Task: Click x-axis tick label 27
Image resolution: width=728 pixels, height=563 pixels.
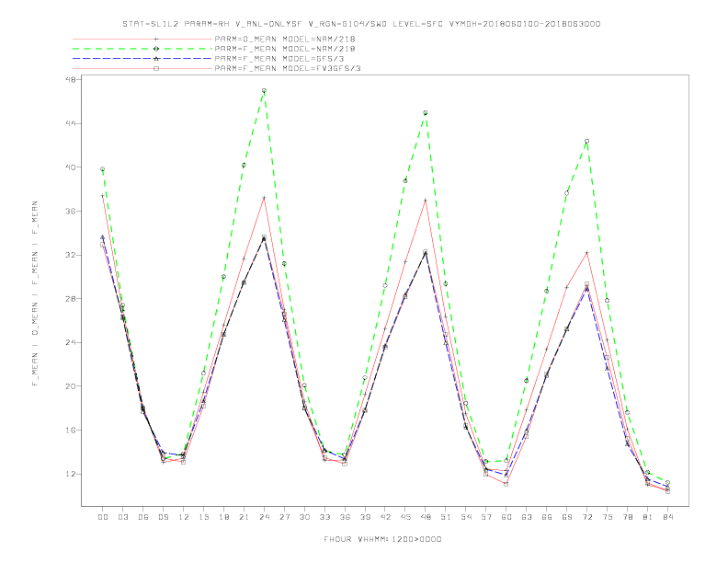Action: coord(284,517)
